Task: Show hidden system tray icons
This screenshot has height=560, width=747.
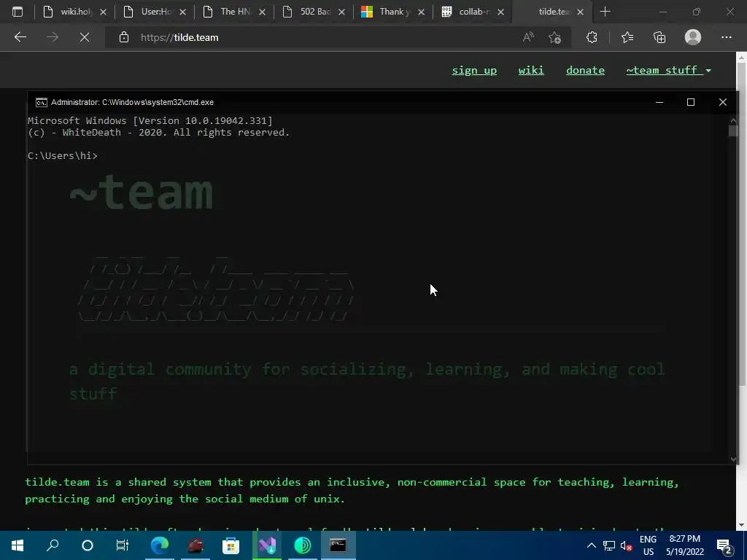Action: pos(591,545)
